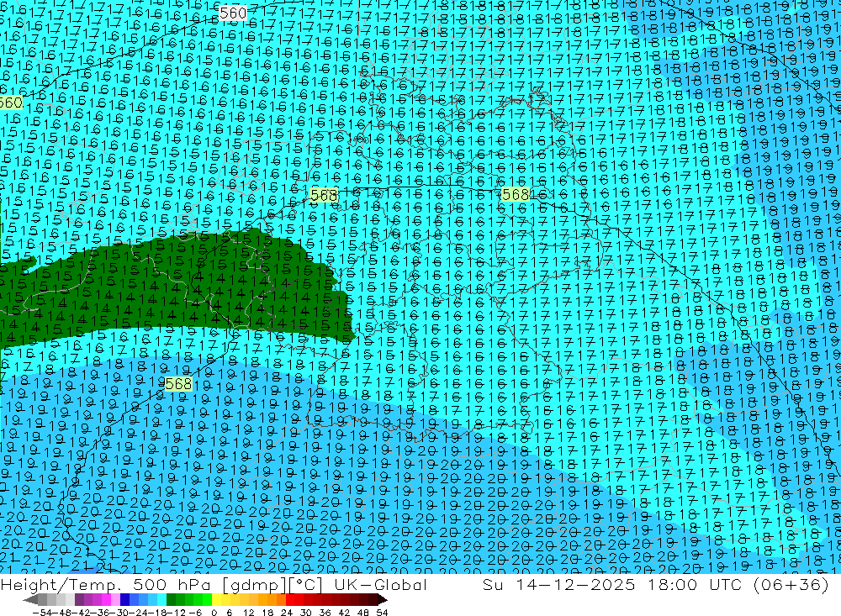Click the 560 contour label at the top
The width and height of the screenshot is (841, 616).
(x=233, y=13)
